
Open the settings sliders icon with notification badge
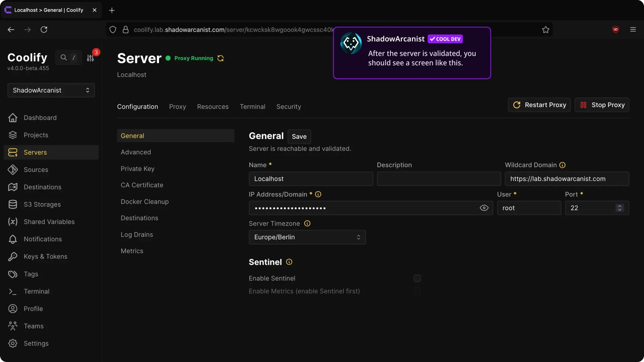click(90, 58)
